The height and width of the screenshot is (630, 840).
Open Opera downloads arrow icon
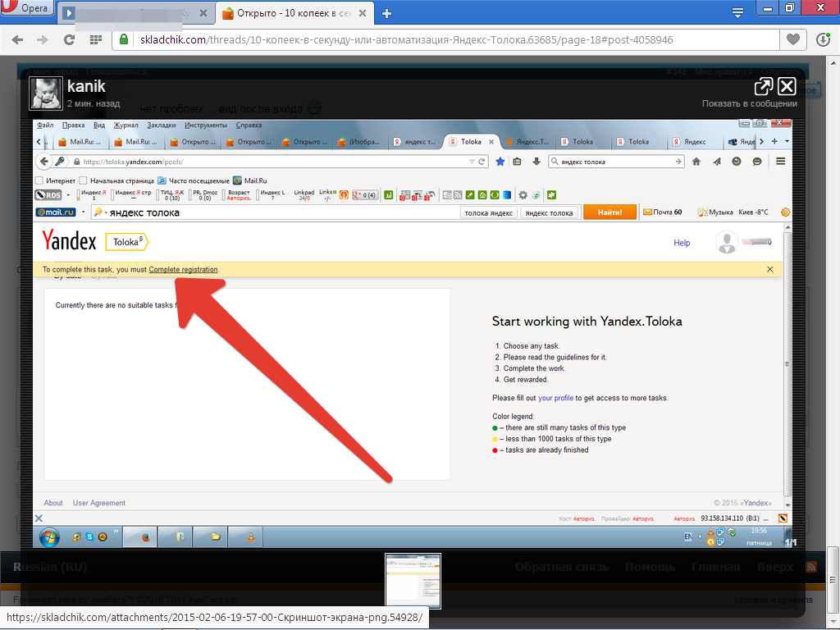(x=822, y=39)
